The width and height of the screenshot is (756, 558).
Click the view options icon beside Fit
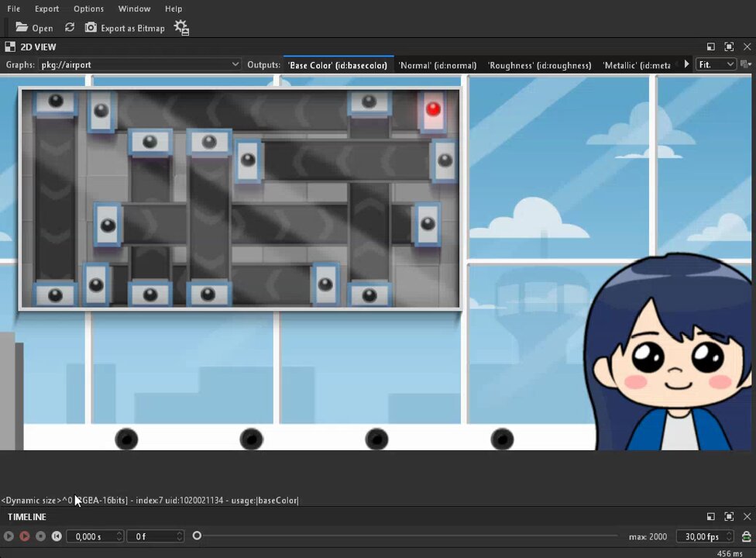(x=745, y=64)
